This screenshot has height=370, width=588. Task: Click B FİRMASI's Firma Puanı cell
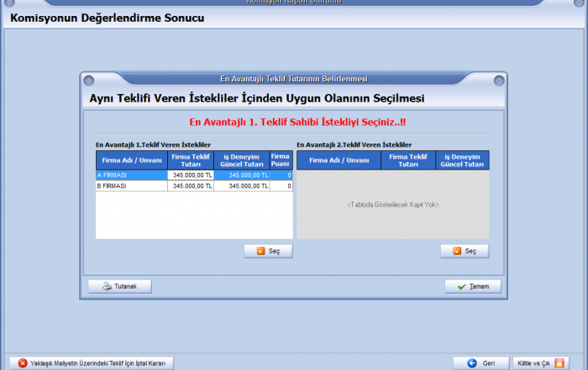281,186
